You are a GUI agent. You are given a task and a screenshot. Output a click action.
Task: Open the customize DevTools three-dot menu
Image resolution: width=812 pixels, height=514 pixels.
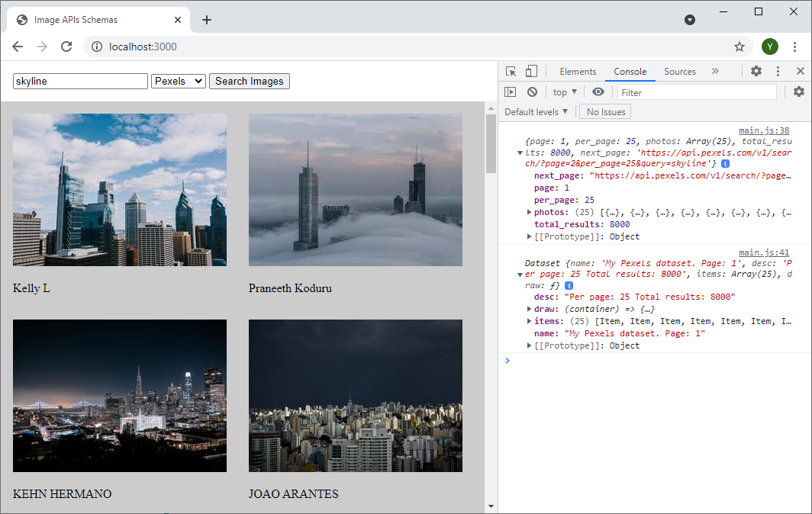pyautogui.click(x=778, y=71)
